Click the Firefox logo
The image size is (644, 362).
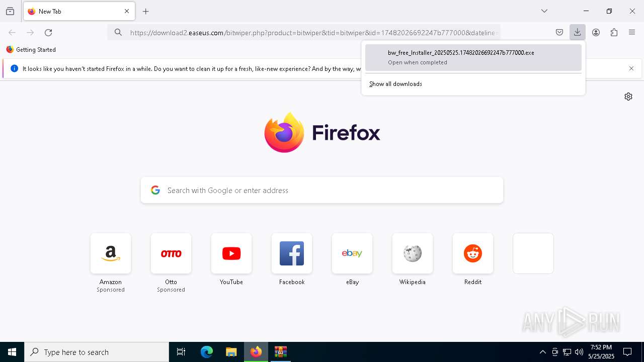pos(322,133)
